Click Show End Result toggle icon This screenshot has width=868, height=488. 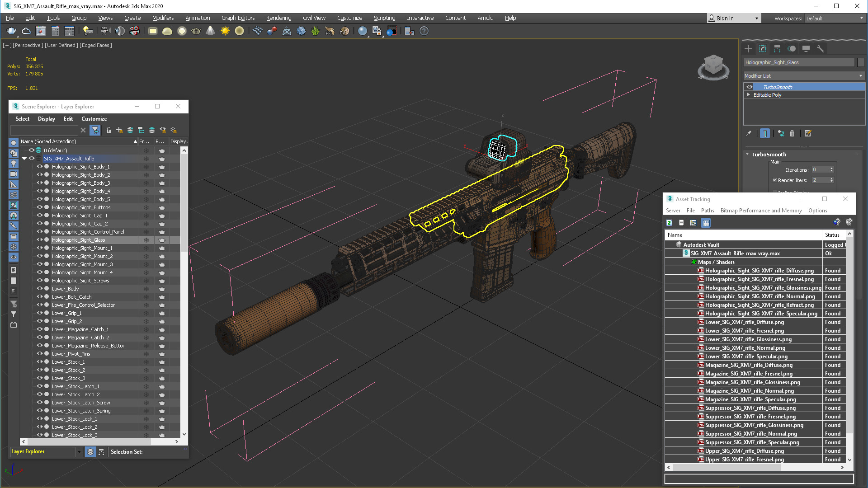pyautogui.click(x=765, y=133)
